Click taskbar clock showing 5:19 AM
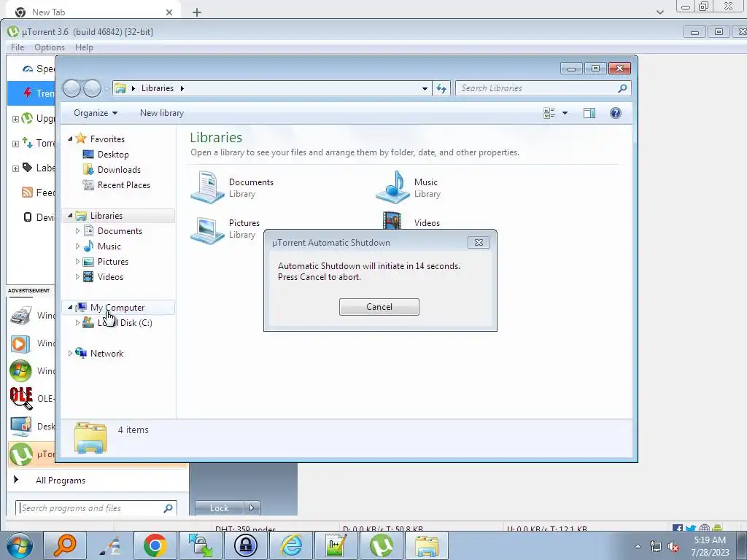 (x=710, y=546)
